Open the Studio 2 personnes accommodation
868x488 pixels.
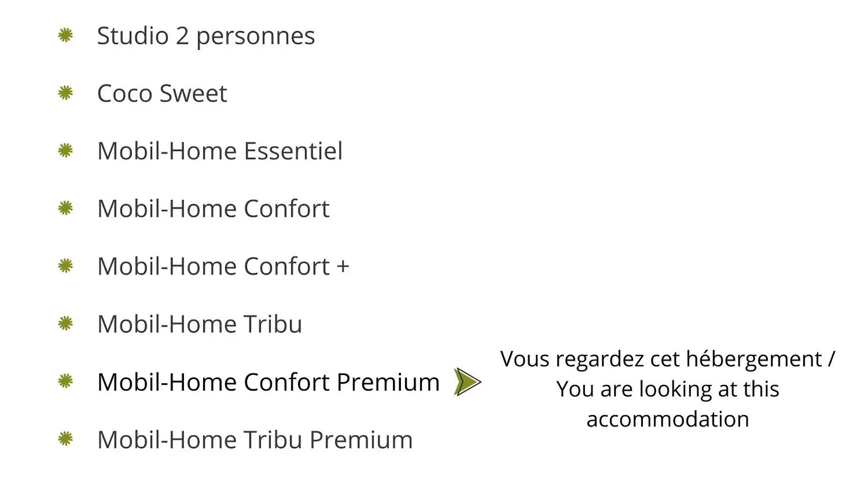tap(206, 36)
